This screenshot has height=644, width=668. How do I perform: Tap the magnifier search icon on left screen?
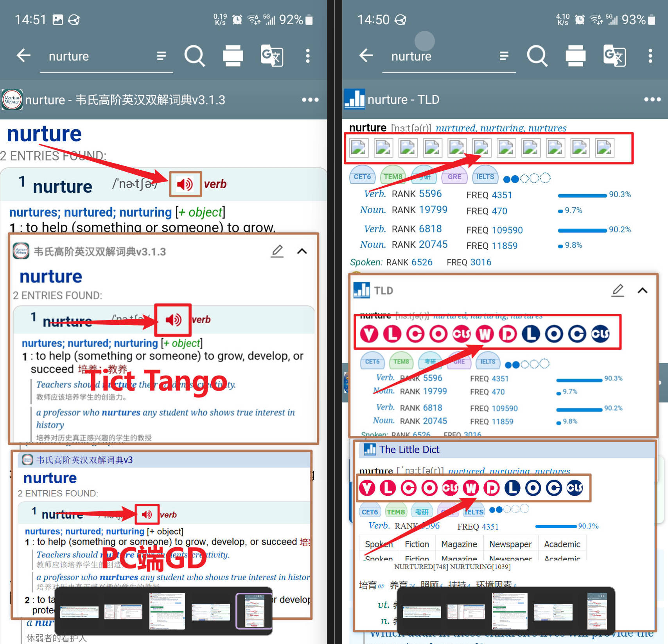(x=194, y=56)
